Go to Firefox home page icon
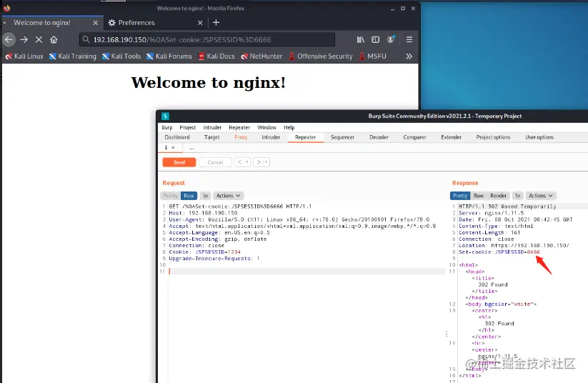 point(54,39)
